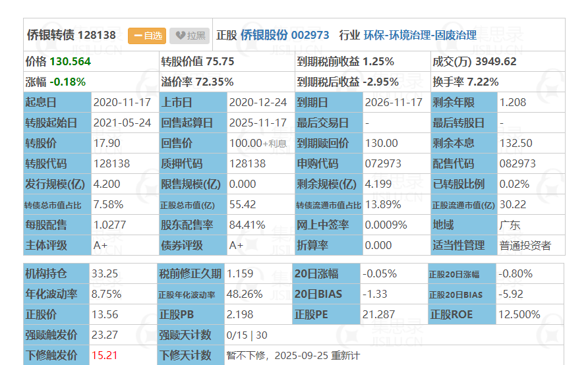Screen dimensions: 588x365
Task: Click 正股年化波动率 value 48.26%
Action: pyautogui.click(x=244, y=294)
